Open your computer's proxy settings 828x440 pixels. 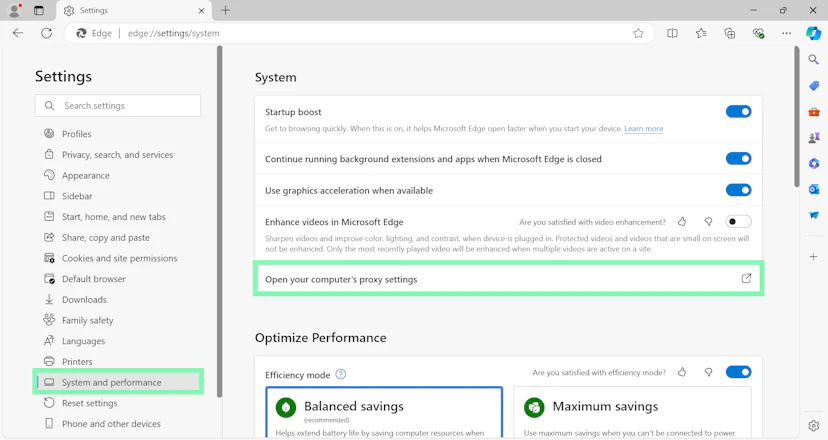[x=508, y=279]
